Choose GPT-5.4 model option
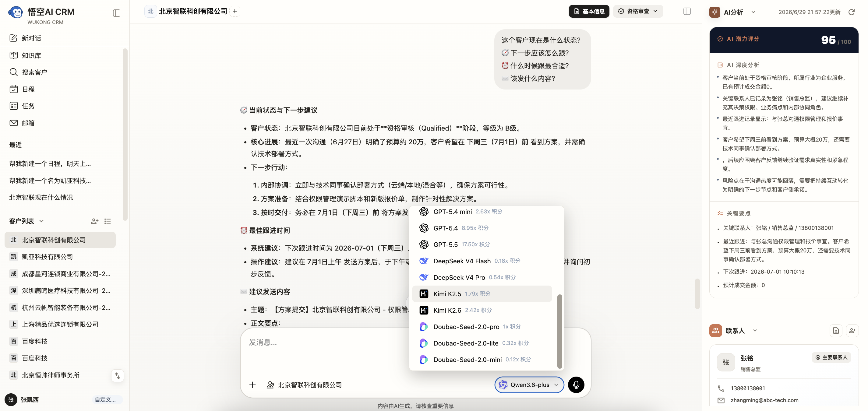868x411 pixels. tap(482, 228)
